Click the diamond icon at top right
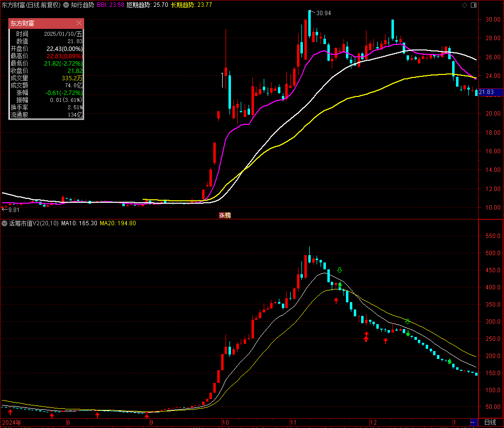Screen dimensions: 504x428 (464, 5)
